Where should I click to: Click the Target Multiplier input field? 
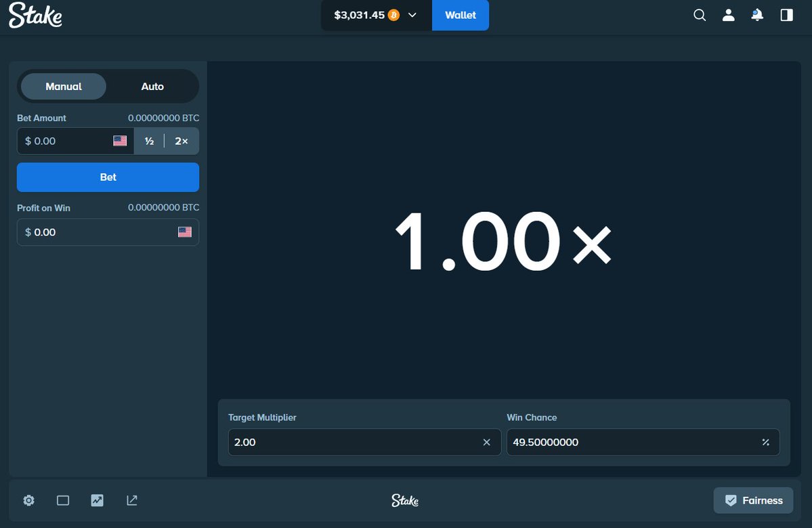coord(364,442)
